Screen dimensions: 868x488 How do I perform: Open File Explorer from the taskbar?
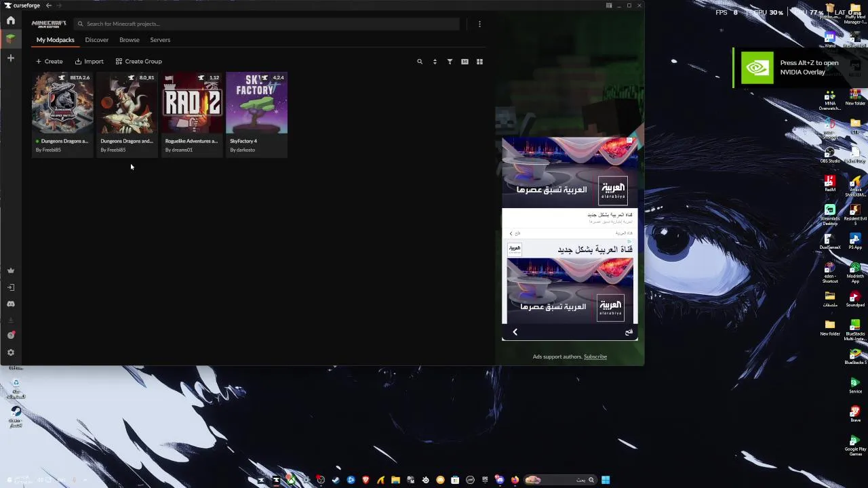[x=395, y=480]
